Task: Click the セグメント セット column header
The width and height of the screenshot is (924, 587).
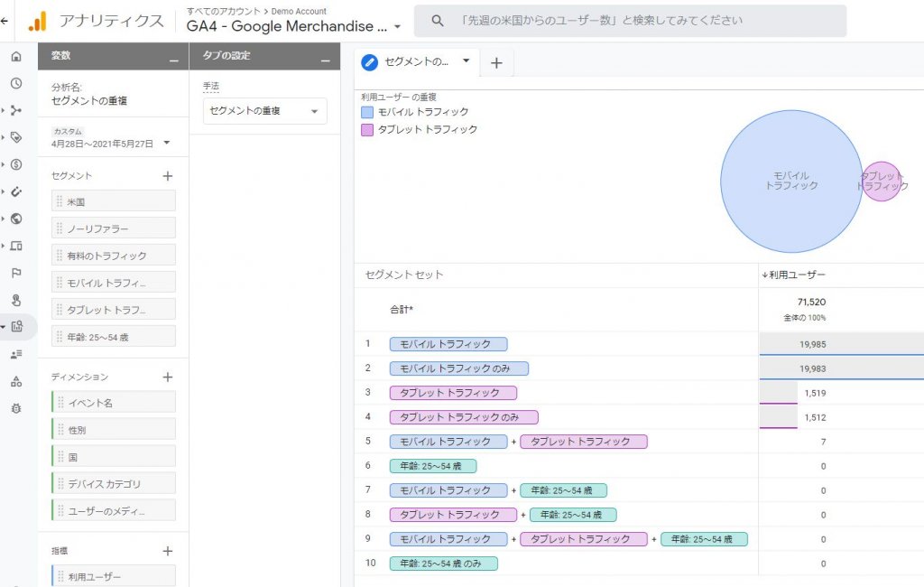Action: point(404,275)
